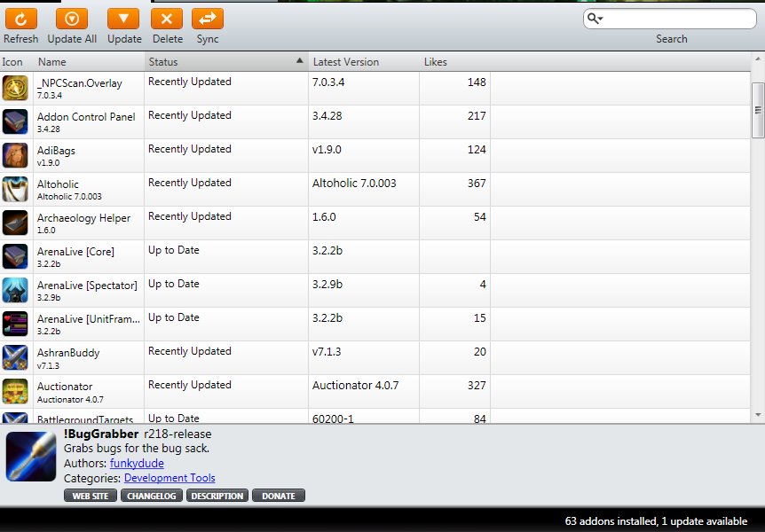Click the scrollbar down arrow
This screenshot has width=765, height=532.
point(758,415)
